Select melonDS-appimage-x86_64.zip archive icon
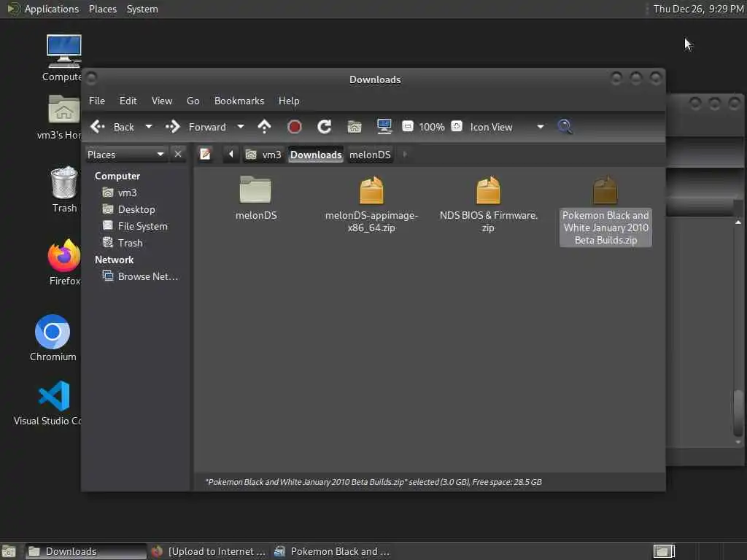This screenshot has height=560, width=747. click(371, 190)
